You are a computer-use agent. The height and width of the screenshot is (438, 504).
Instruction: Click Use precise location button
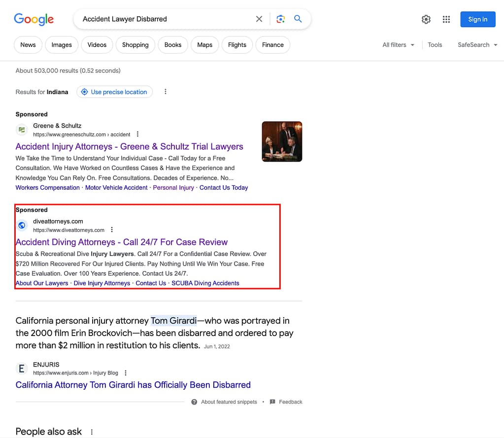click(x=114, y=92)
